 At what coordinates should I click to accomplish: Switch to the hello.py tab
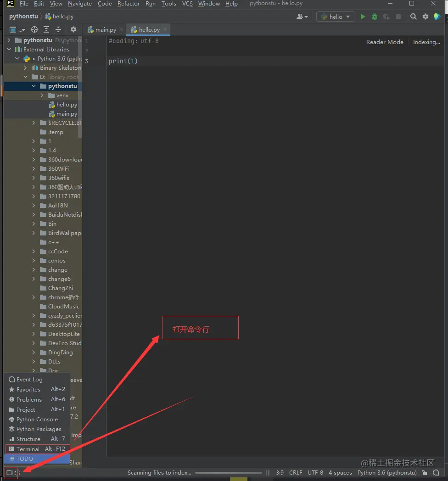149,30
